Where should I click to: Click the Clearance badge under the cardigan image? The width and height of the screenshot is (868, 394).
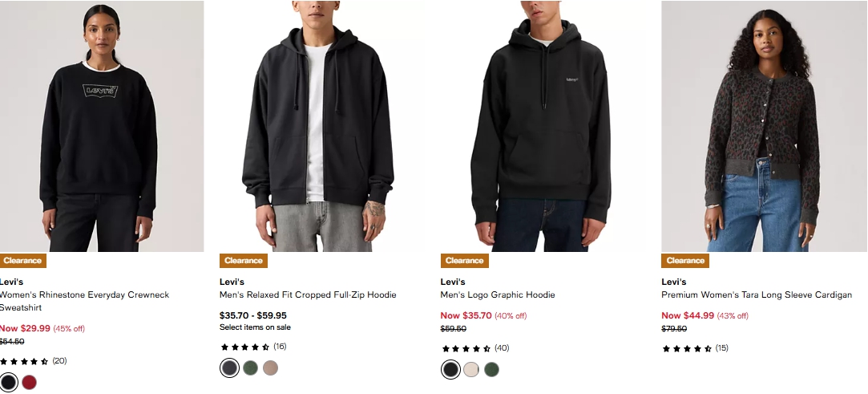point(685,261)
